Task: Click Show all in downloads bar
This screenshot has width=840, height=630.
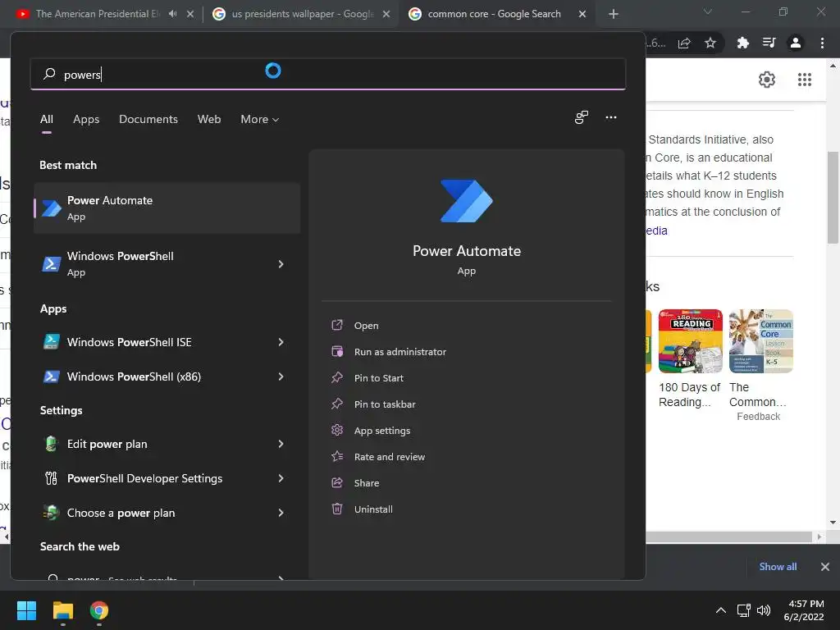Action: tap(778, 566)
